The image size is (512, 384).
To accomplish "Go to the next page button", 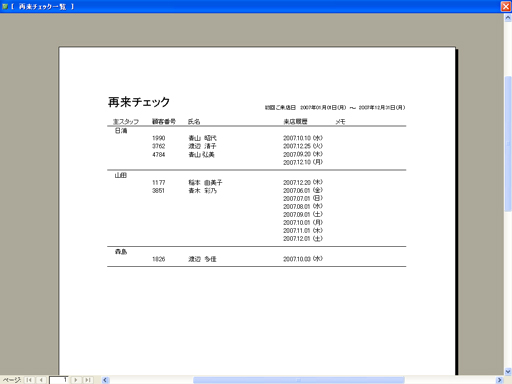I will click(x=76, y=380).
